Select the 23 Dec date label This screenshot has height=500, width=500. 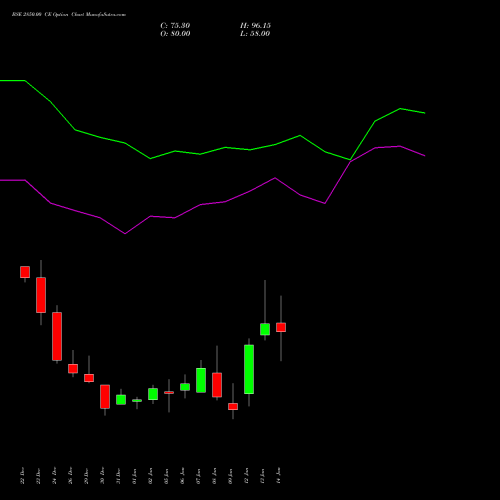[38, 476]
